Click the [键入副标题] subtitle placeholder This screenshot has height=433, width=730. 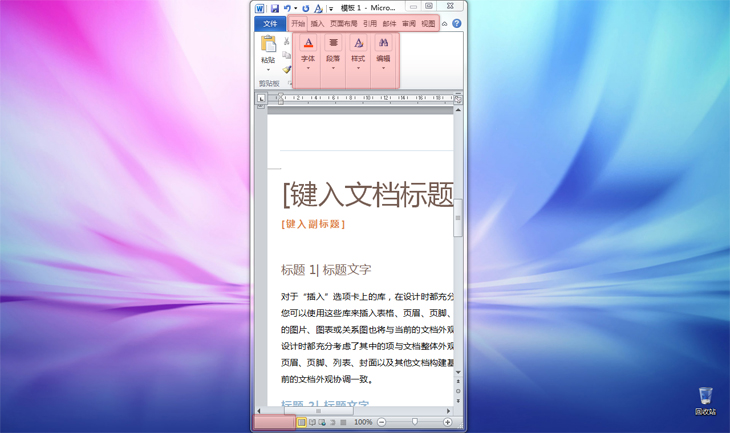click(313, 224)
